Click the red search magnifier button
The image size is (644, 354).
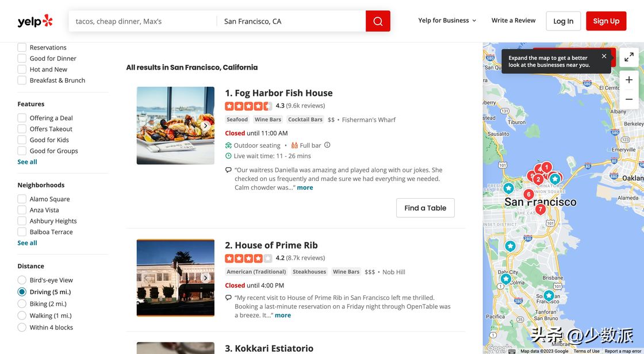378,21
